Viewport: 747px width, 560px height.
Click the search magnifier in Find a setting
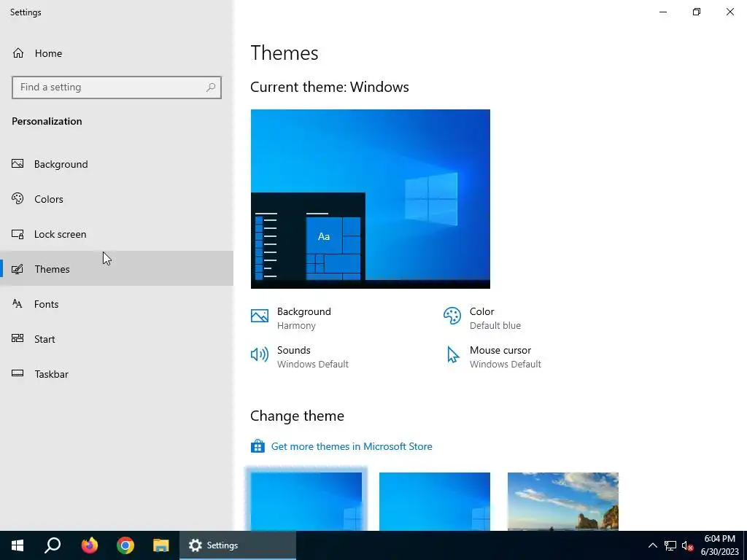click(211, 87)
